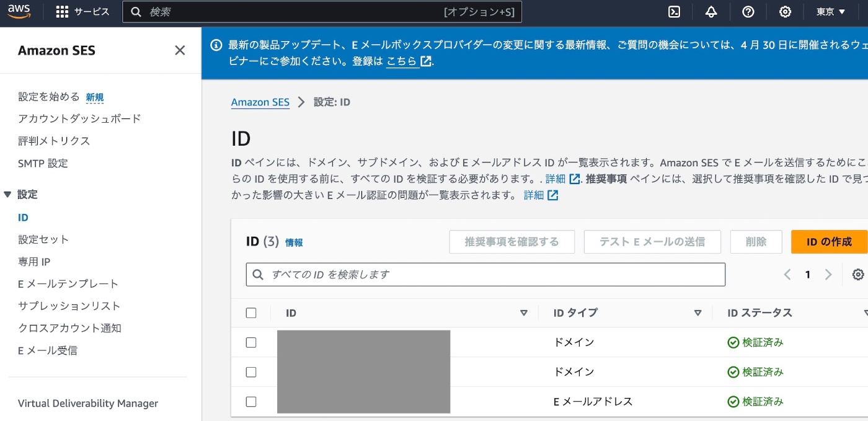Click the ID の作成 button

click(x=829, y=242)
